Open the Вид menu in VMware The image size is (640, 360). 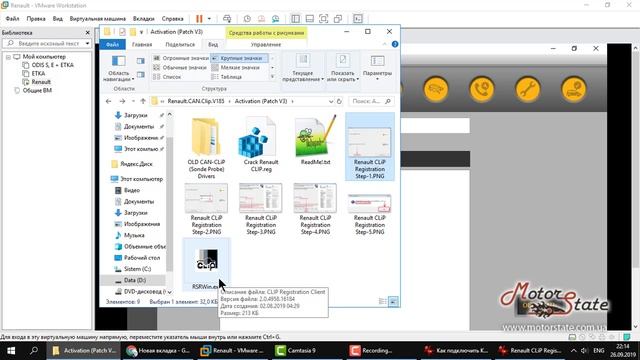[x=58, y=19]
